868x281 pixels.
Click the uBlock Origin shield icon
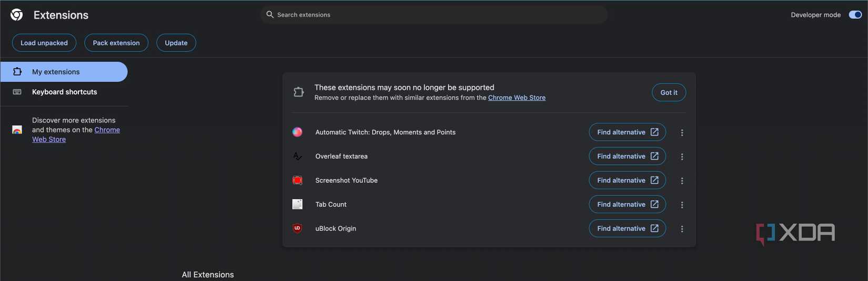297,228
